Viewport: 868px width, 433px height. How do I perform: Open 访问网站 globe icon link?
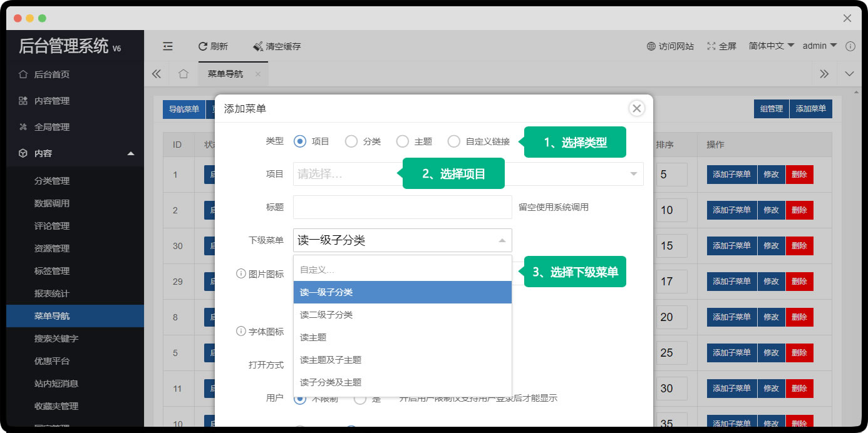tap(651, 46)
